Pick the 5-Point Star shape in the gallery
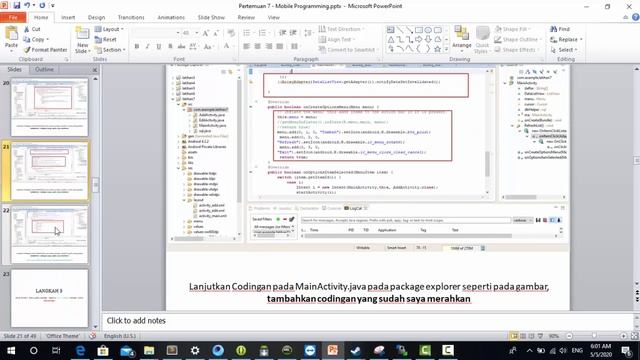The height and width of the screenshot is (360, 640). click(x=438, y=49)
